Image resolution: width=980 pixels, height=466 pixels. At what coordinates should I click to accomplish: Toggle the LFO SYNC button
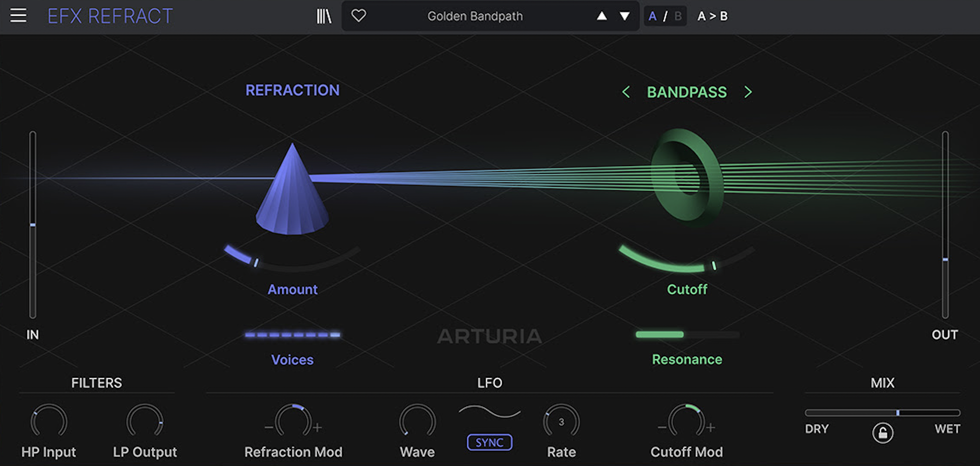point(490,442)
